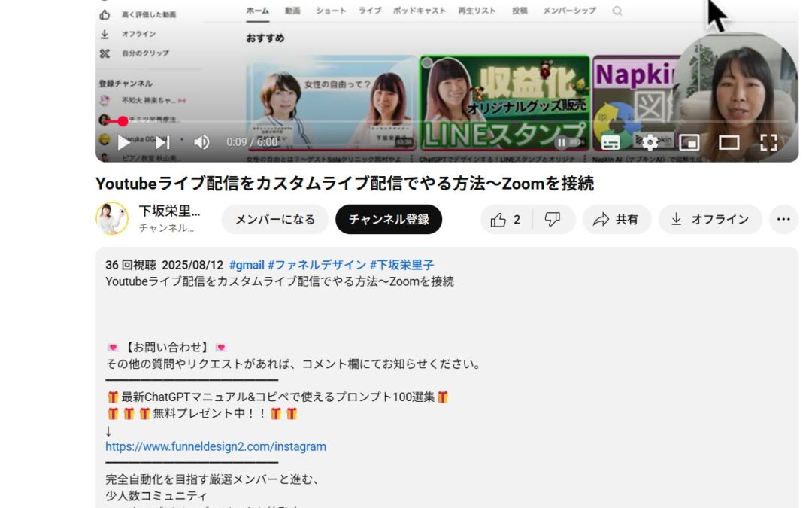Enter fullscreen mode

coord(768,142)
